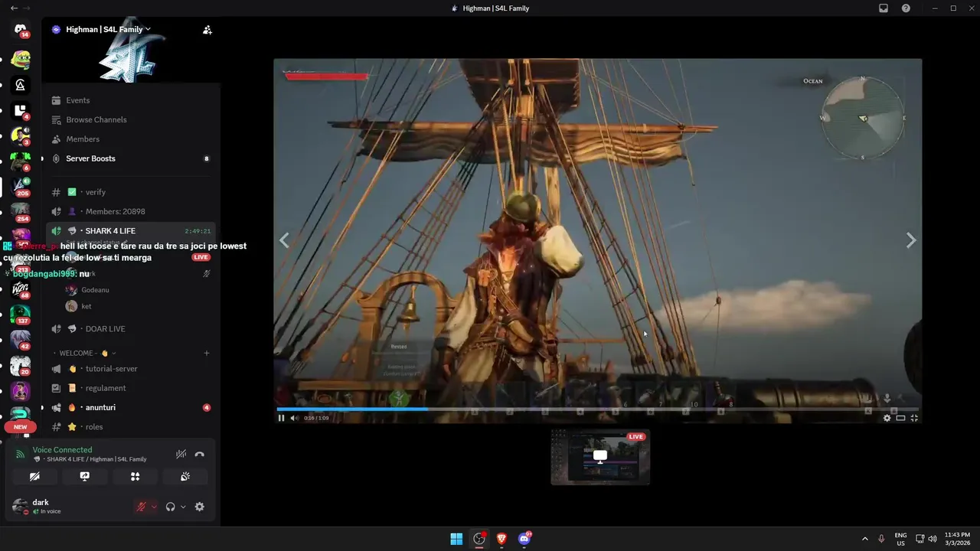Open the Pepe frog server icon
Image resolution: width=980 pixels, height=551 pixels.
pyautogui.click(x=21, y=59)
